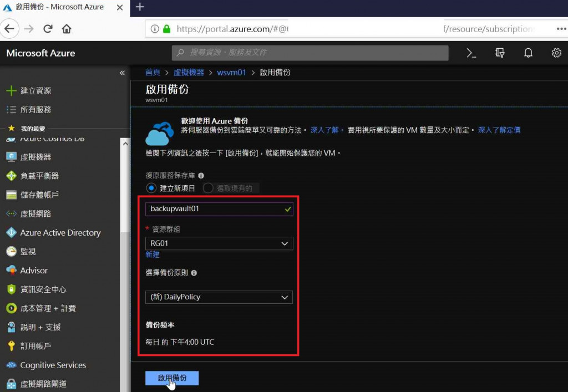Screen dimensions: 568x392
Task: Click the Advisor icon in sidebar
Action: pos(11,270)
